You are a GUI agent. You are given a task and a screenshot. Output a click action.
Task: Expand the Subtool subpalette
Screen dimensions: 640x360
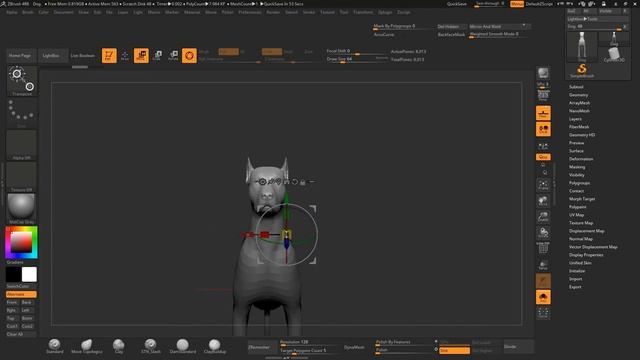(576, 87)
